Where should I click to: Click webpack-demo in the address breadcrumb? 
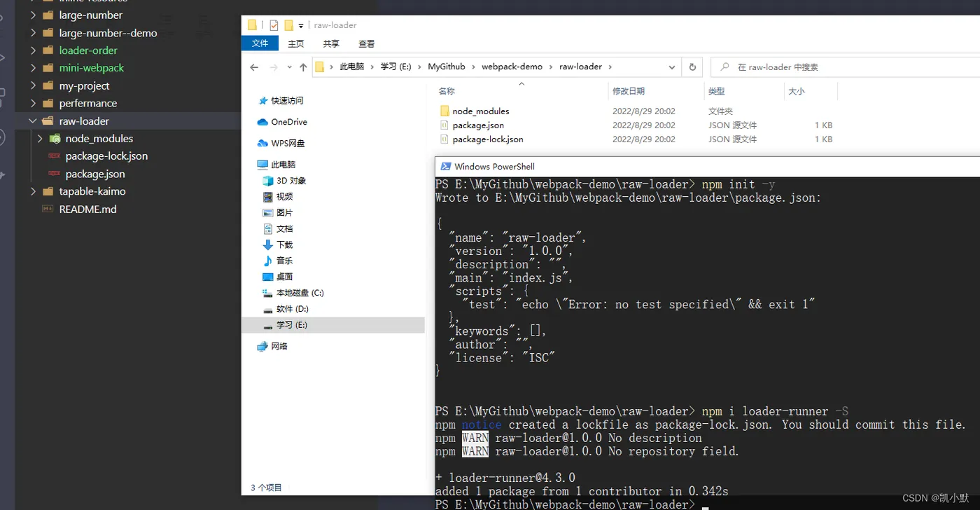tap(512, 67)
